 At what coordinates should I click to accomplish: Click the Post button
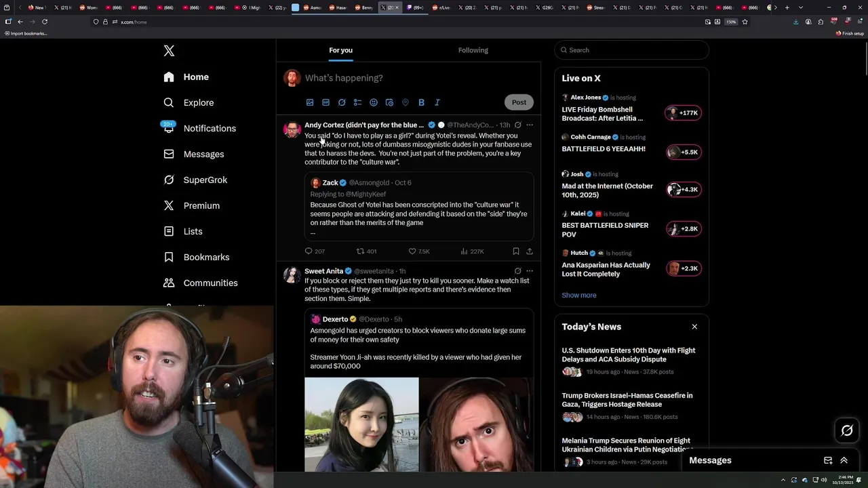pyautogui.click(x=519, y=102)
